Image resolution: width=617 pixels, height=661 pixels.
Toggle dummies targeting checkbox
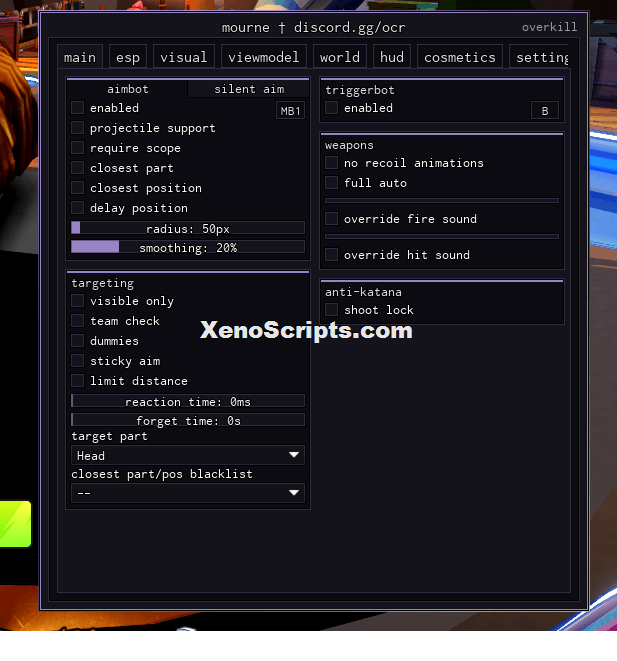77,341
